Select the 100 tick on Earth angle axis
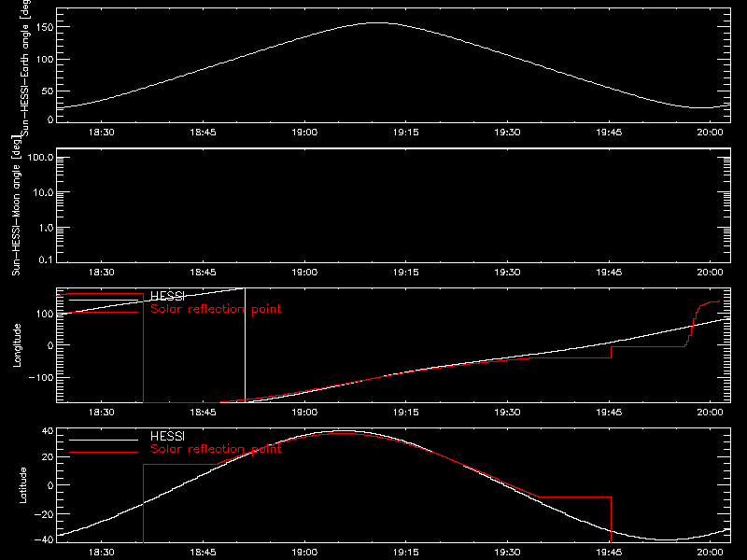The height and width of the screenshot is (560, 747). click(x=45, y=60)
